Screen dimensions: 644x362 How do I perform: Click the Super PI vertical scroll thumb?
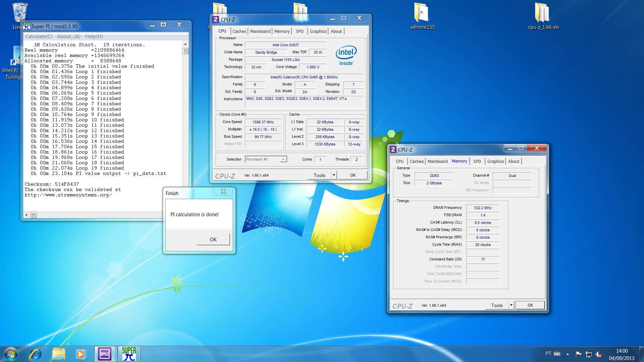(x=185, y=51)
